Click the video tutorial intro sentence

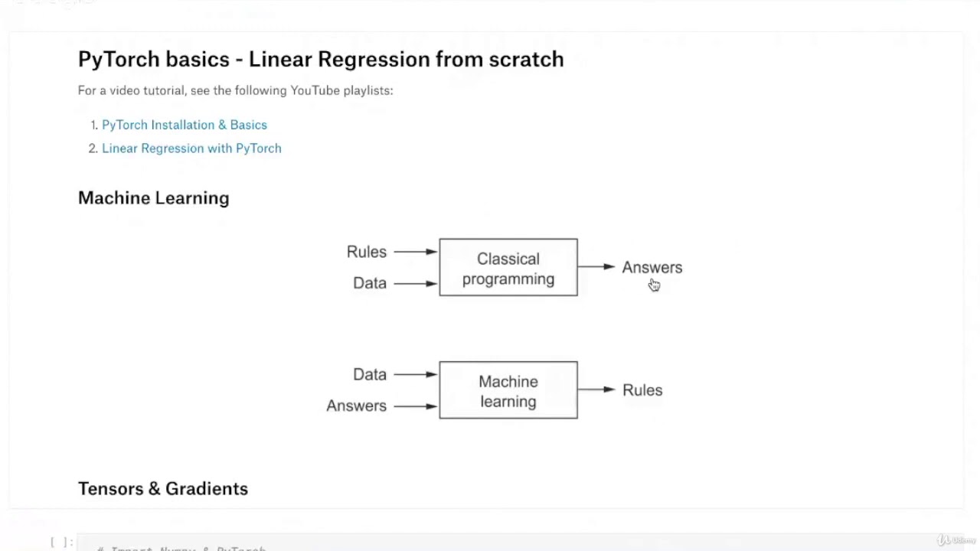(x=235, y=90)
